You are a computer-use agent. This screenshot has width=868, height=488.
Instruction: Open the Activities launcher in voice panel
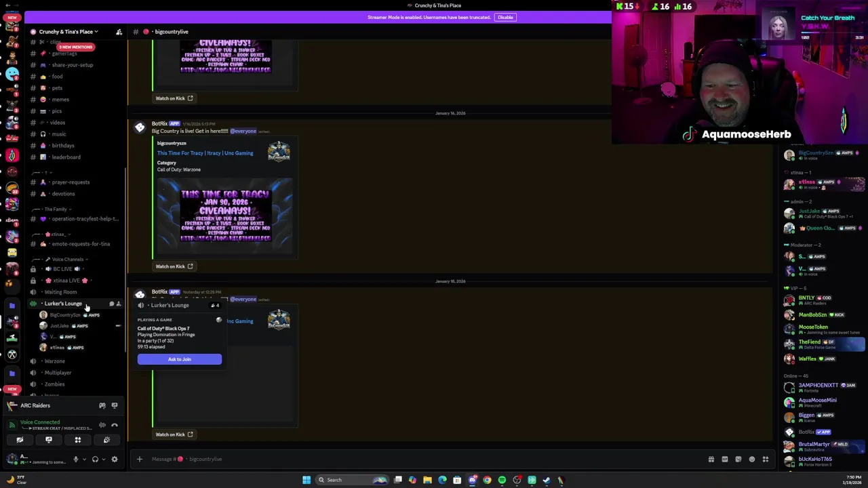point(77,440)
